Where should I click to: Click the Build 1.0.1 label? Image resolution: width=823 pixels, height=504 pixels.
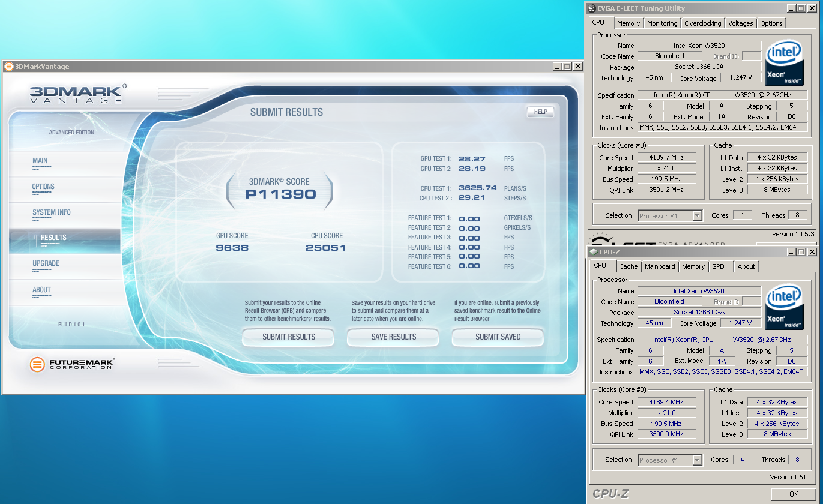coord(71,325)
